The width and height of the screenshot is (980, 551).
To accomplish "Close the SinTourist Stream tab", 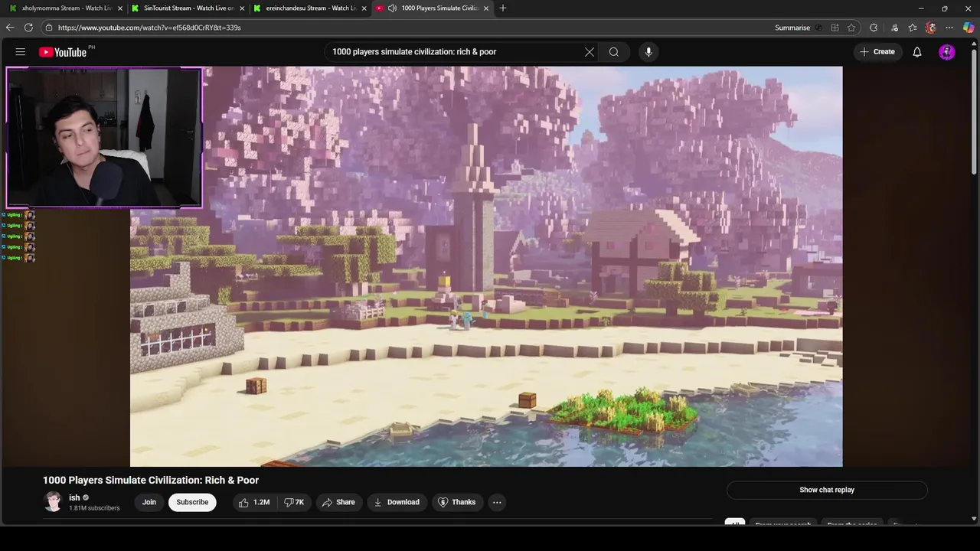I will click(243, 8).
